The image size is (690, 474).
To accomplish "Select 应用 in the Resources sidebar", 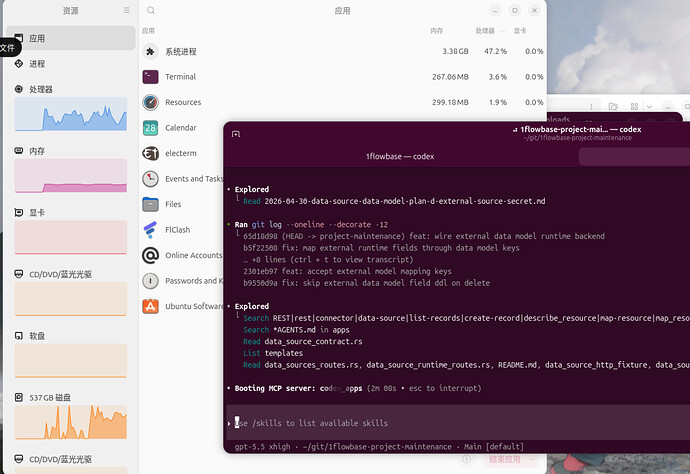I will 70,38.
